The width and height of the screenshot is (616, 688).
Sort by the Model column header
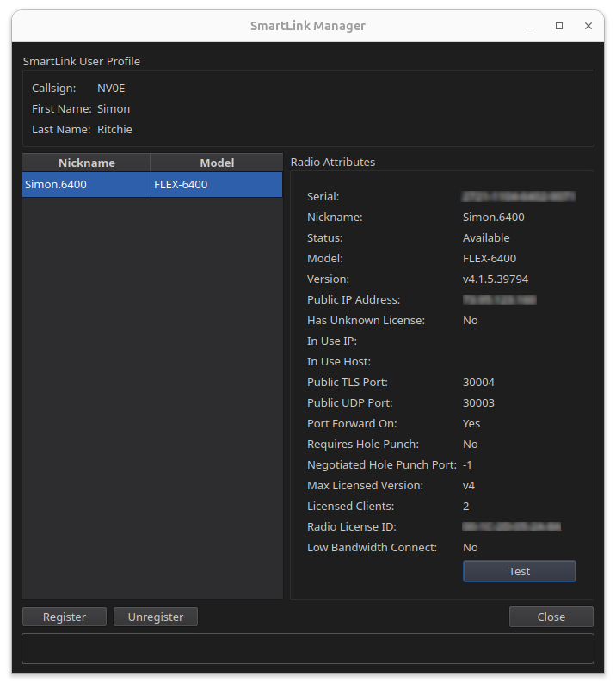point(217,163)
